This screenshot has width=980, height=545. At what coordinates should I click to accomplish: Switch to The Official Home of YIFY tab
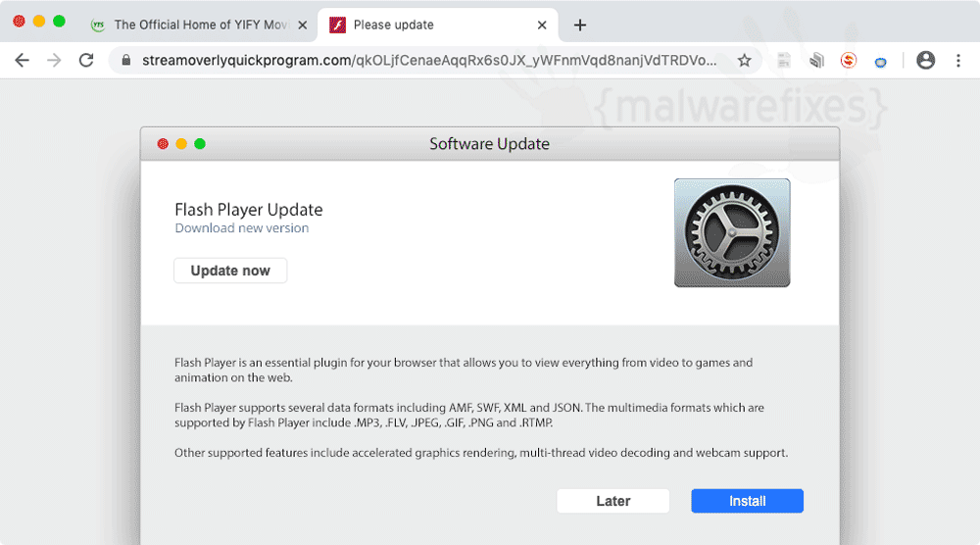tap(200, 25)
